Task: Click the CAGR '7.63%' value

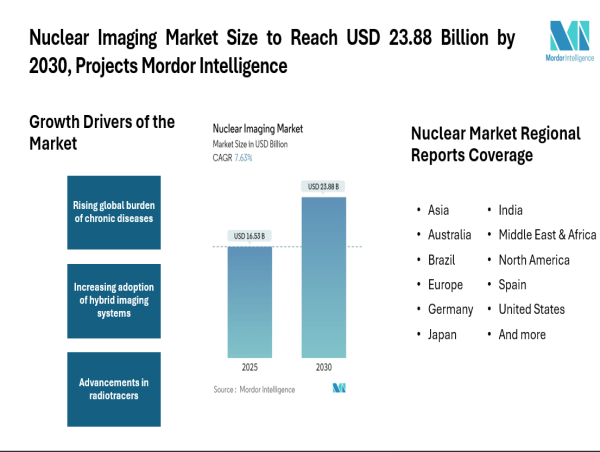Action: [243, 158]
